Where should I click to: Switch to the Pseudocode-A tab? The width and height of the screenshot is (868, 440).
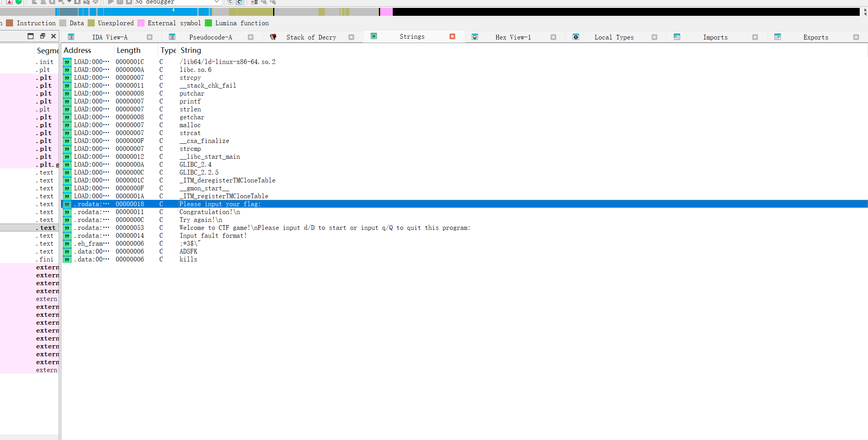coord(210,37)
